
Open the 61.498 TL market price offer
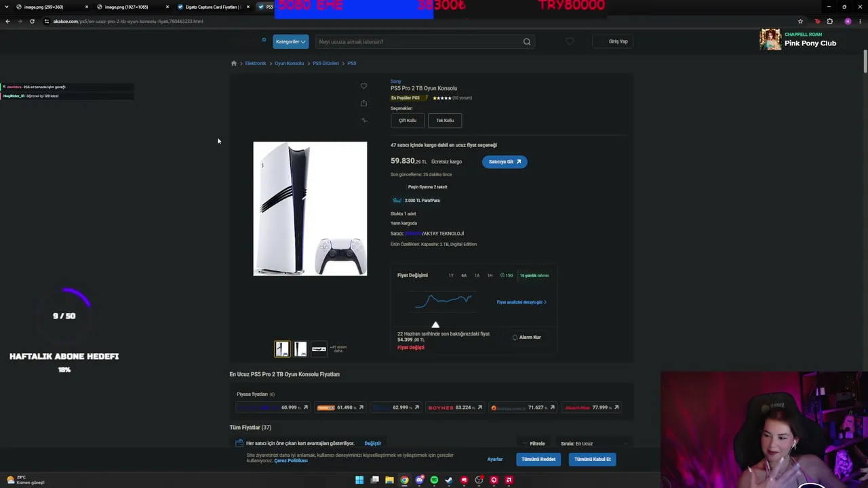340,407
